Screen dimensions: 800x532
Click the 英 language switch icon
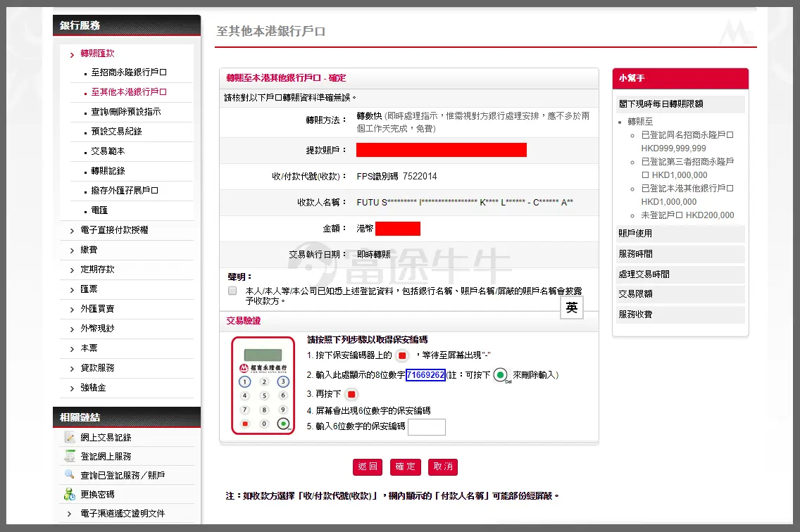pos(571,308)
